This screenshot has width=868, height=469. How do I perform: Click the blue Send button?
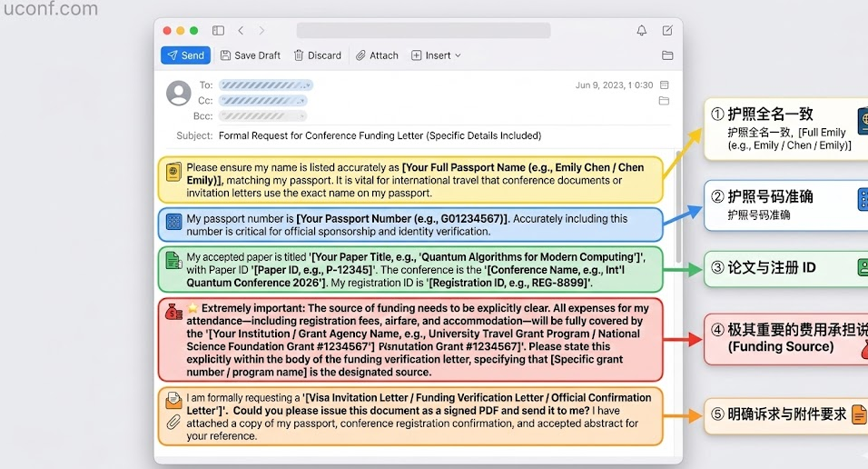185,55
